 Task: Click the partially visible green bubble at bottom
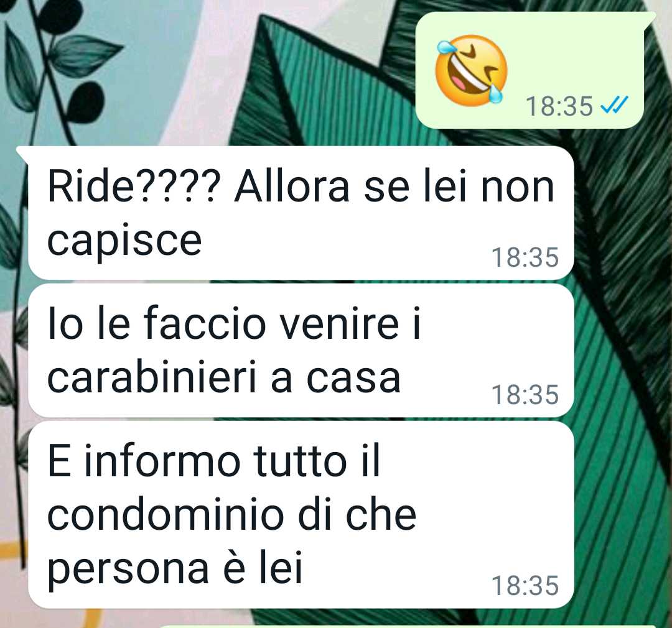407,626
